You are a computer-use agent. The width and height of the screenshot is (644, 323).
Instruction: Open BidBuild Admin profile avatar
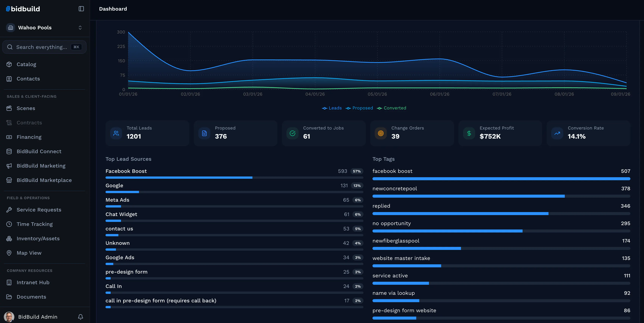point(9,317)
